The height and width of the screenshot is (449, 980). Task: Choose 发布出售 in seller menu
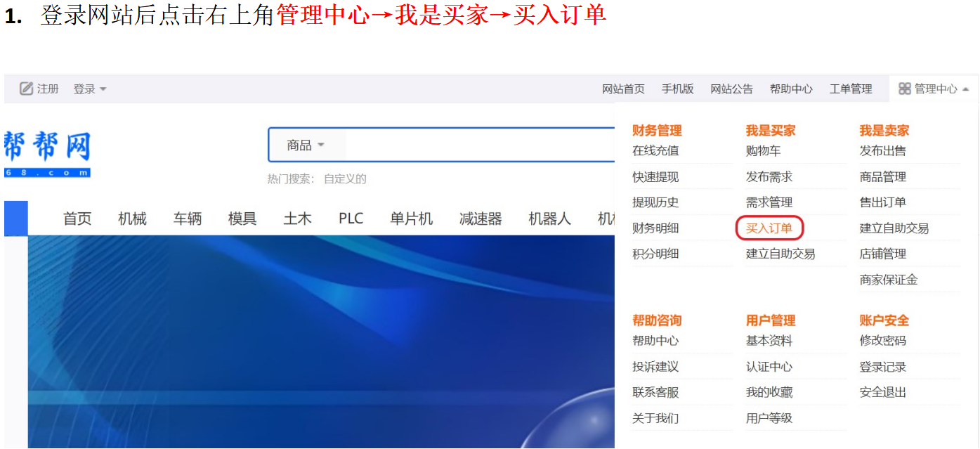pyautogui.click(x=882, y=150)
